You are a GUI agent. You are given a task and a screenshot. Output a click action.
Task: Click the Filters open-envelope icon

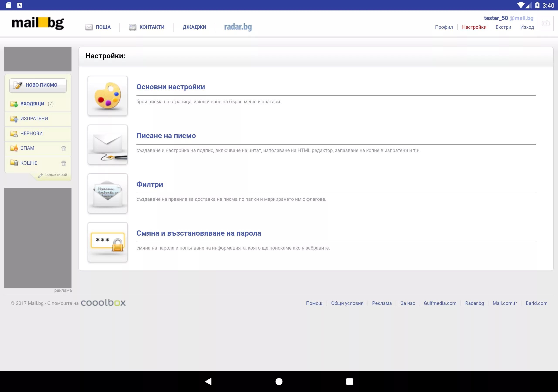(x=107, y=193)
